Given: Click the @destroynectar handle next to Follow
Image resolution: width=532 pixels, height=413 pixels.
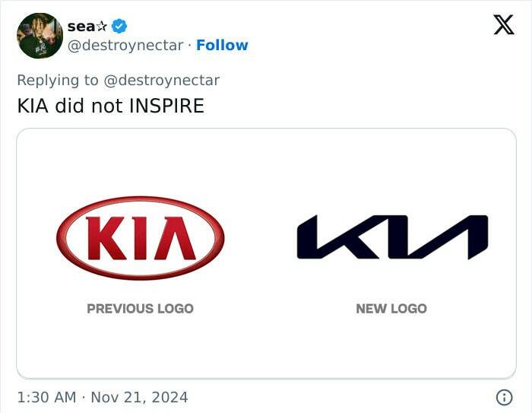Looking at the screenshot, I should click(x=125, y=46).
